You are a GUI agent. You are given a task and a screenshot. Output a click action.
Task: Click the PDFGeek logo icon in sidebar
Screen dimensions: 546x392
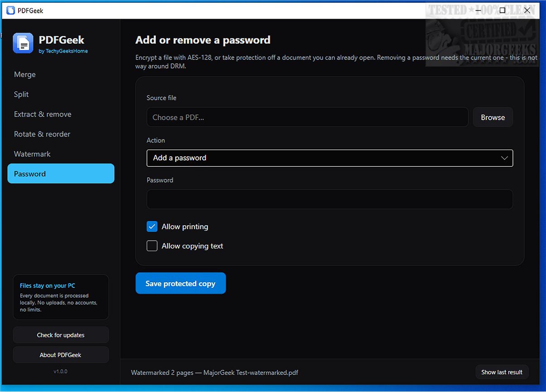point(23,43)
